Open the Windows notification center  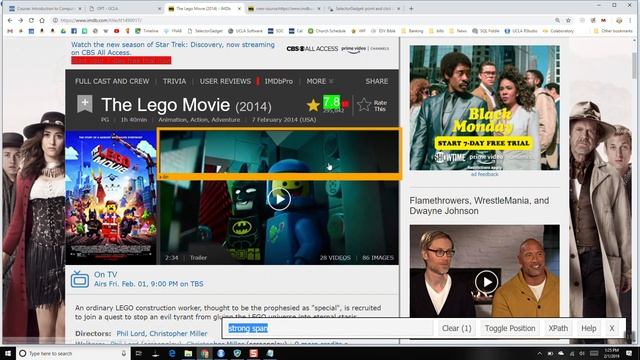(x=629, y=353)
